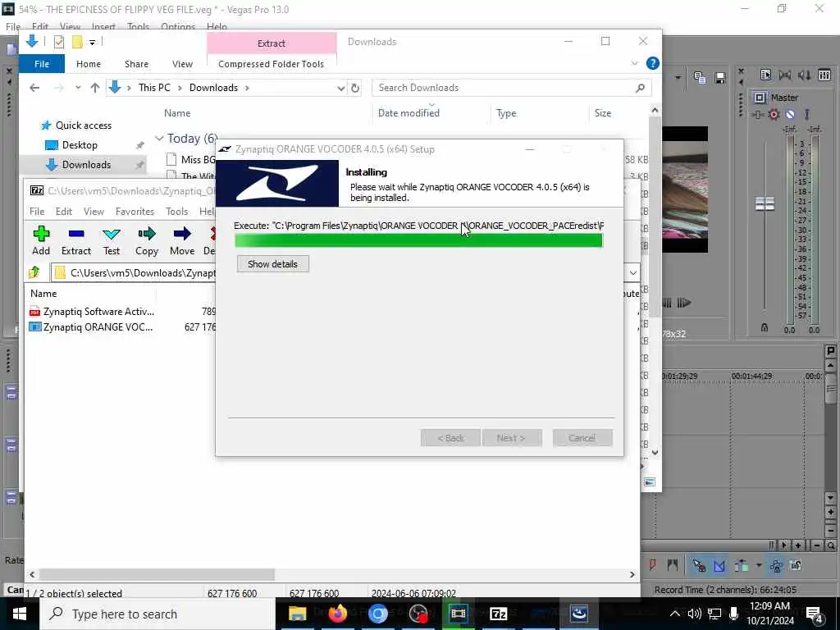Screen dimensions: 840x630
Task: Click Date modified column header
Action: pyautogui.click(x=409, y=113)
